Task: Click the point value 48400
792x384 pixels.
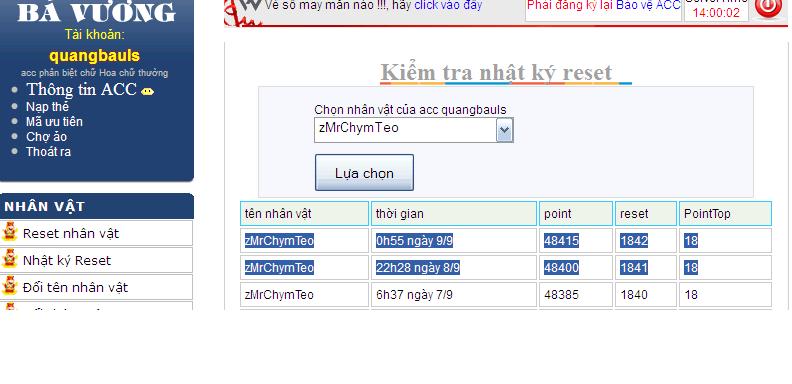Action: tap(561, 268)
